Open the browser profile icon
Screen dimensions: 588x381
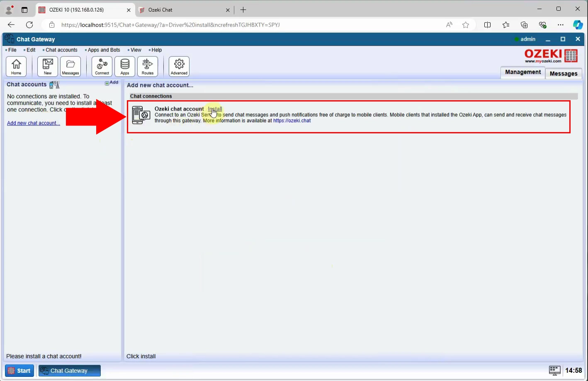[9, 10]
